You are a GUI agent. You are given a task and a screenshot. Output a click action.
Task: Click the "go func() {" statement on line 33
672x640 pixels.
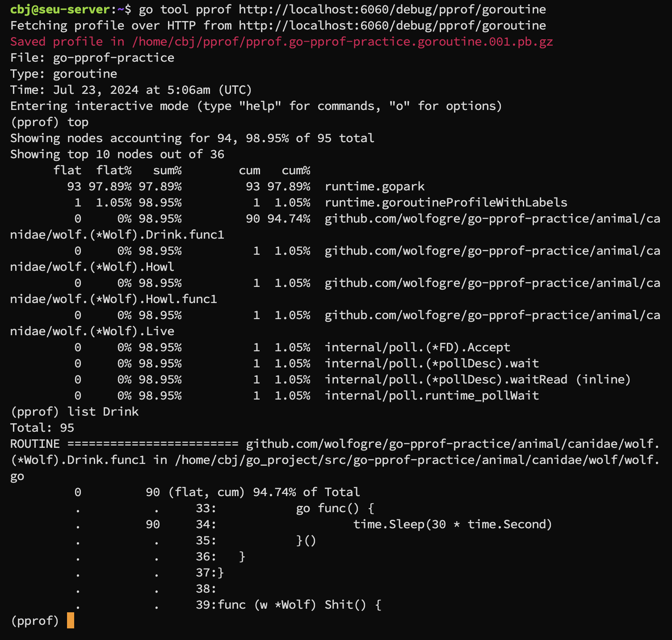coord(335,508)
